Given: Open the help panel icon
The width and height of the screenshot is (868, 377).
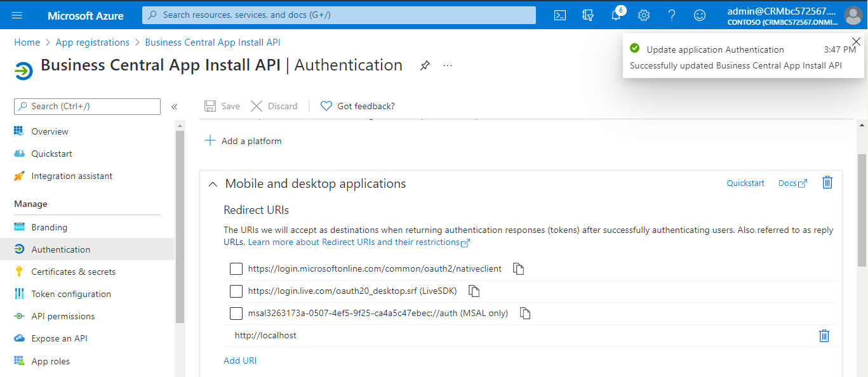Looking at the screenshot, I should (671, 15).
